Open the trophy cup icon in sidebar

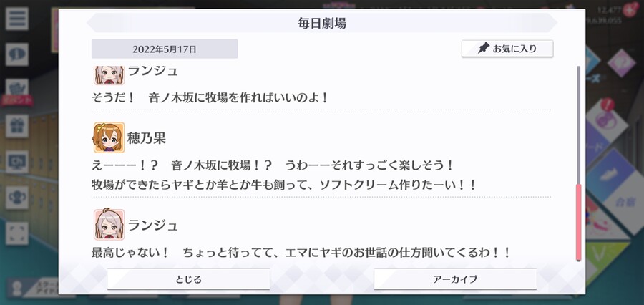[x=17, y=198]
